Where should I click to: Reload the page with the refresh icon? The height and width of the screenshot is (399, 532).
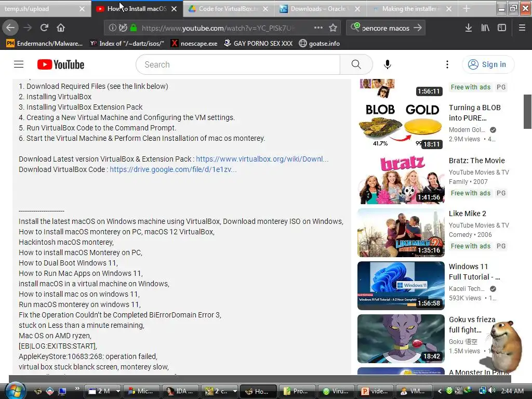point(44,28)
